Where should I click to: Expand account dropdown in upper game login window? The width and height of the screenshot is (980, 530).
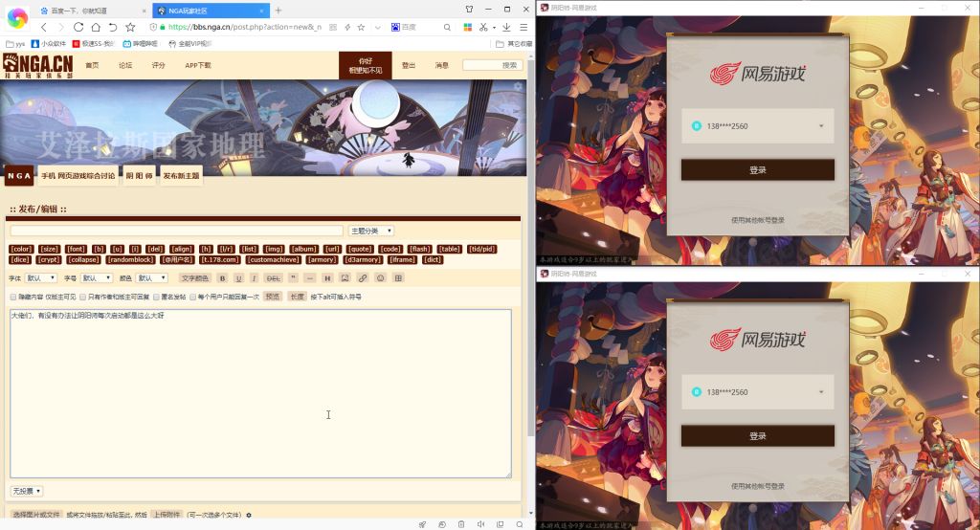pyautogui.click(x=821, y=126)
